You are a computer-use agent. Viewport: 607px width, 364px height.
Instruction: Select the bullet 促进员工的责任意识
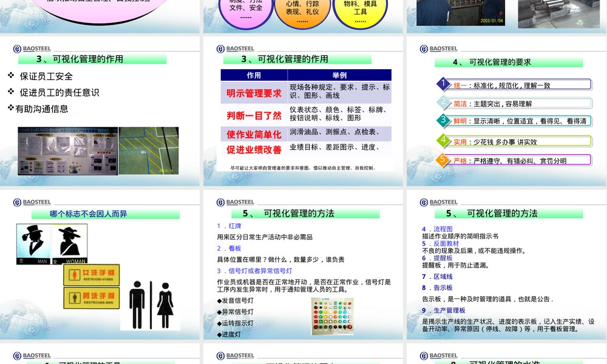point(59,92)
